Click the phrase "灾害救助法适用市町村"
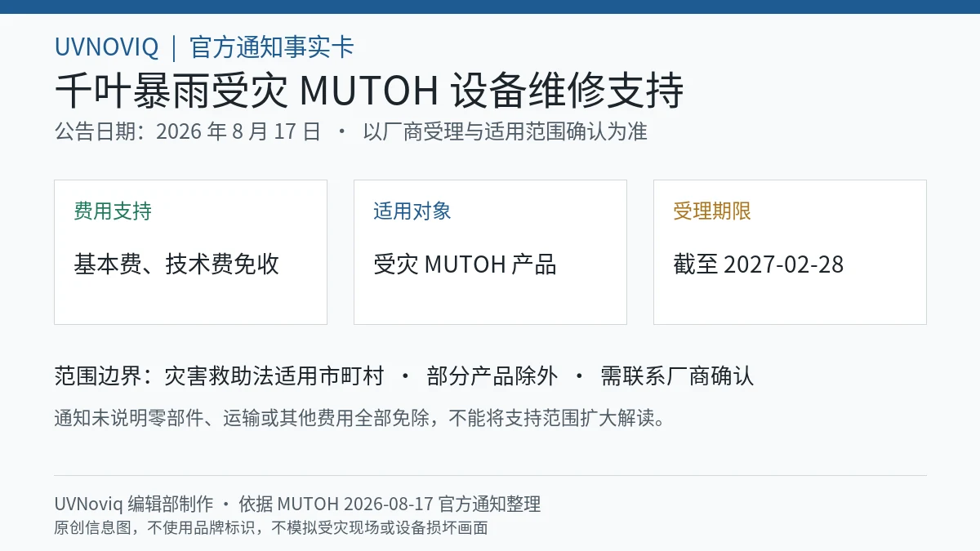 (274, 375)
